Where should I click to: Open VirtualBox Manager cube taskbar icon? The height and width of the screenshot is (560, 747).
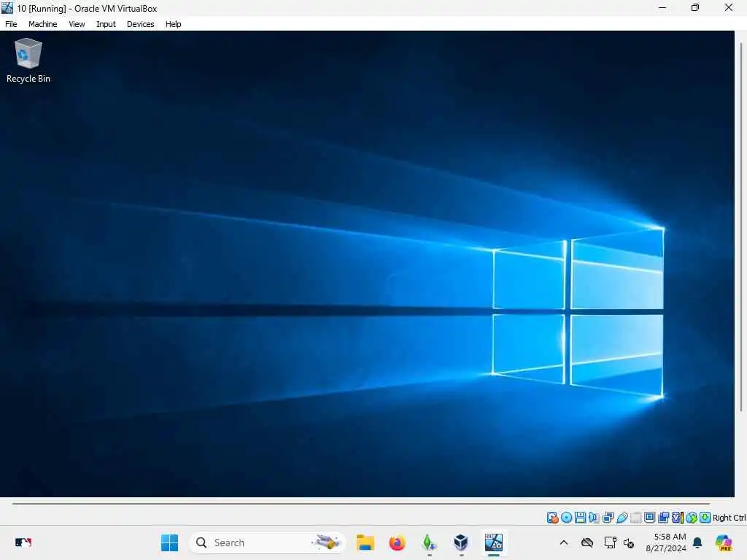point(461,542)
